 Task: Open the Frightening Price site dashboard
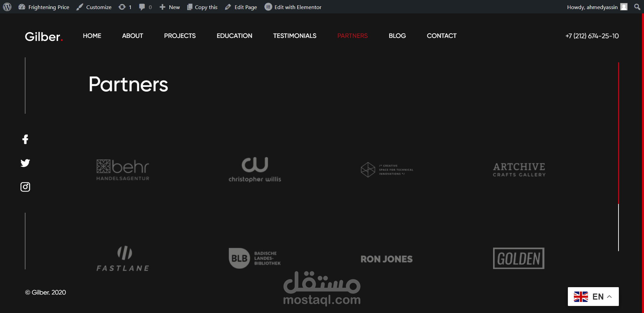[44, 7]
